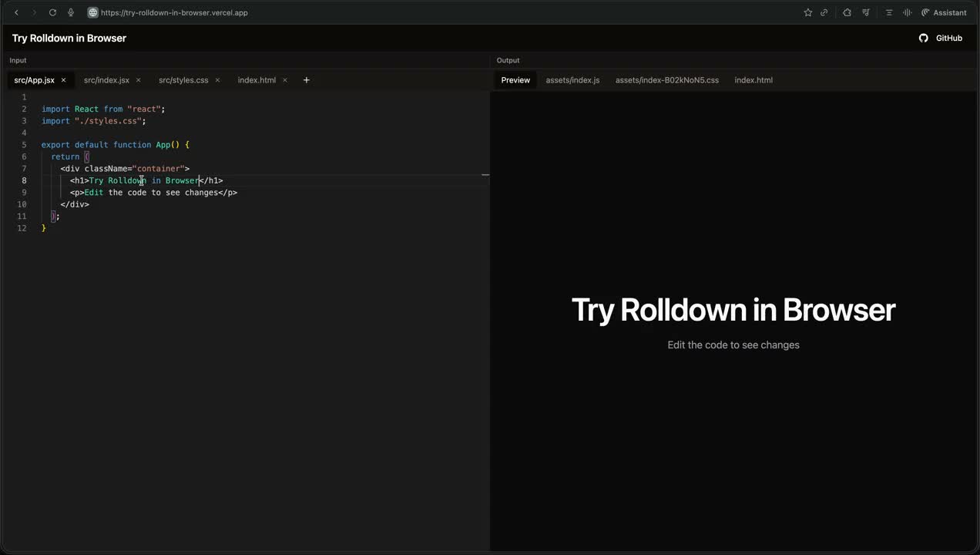Close the index.html input tab

[x=285, y=80]
